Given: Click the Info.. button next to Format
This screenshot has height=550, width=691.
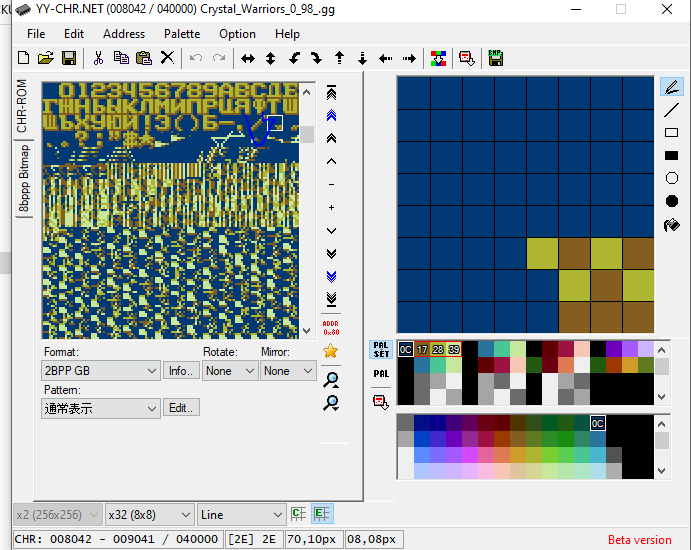Looking at the screenshot, I should click(x=181, y=371).
